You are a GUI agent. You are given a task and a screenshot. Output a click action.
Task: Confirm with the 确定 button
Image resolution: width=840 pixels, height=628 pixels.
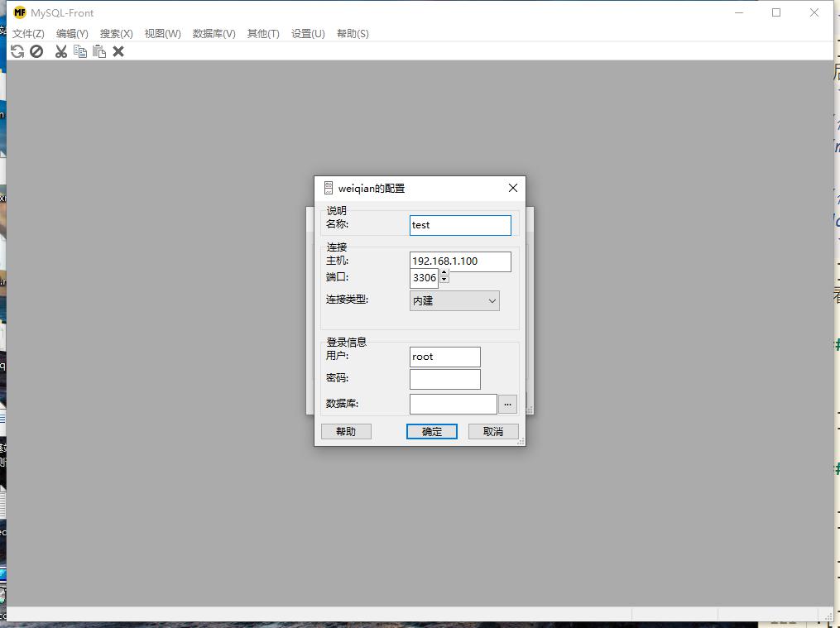coord(432,432)
